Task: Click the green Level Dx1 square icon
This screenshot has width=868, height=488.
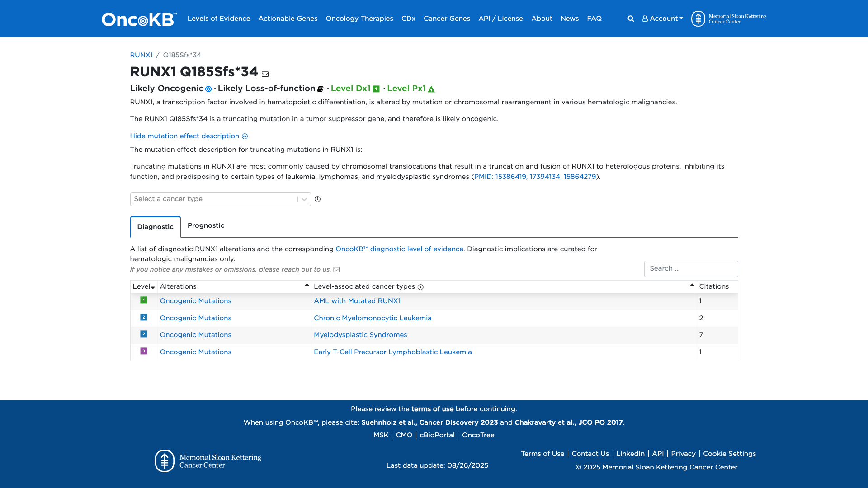Action: (376, 89)
